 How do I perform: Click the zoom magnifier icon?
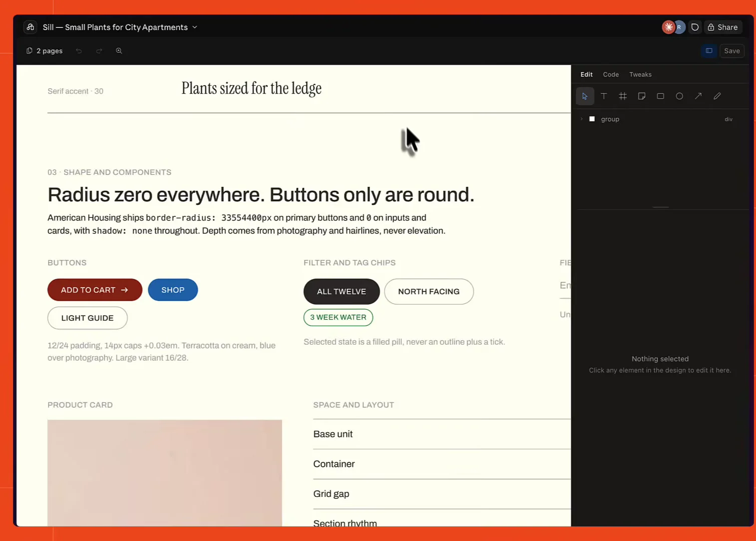119,51
